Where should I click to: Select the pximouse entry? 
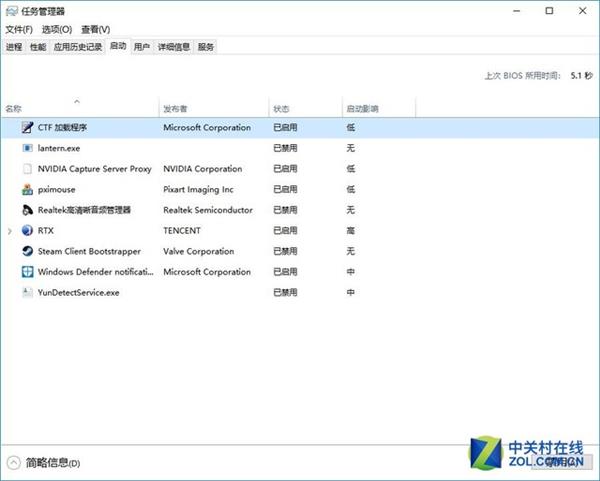(56, 189)
